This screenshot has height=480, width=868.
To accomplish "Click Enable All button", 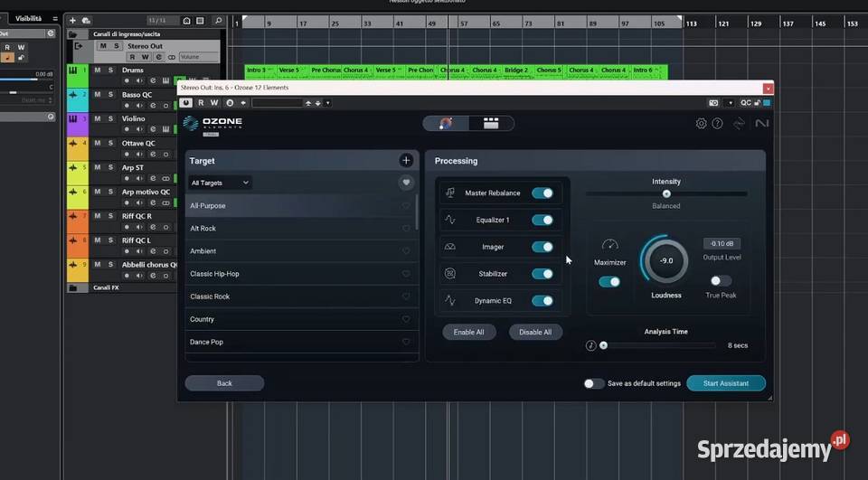I will (x=469, y=332).
